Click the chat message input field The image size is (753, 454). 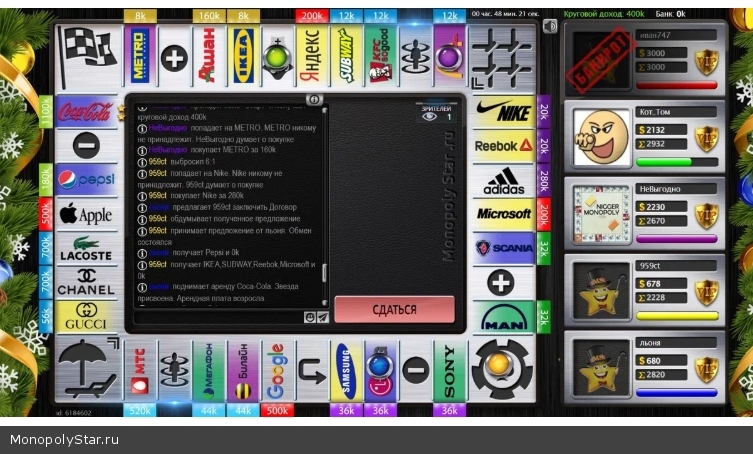[x=219, y=317]
